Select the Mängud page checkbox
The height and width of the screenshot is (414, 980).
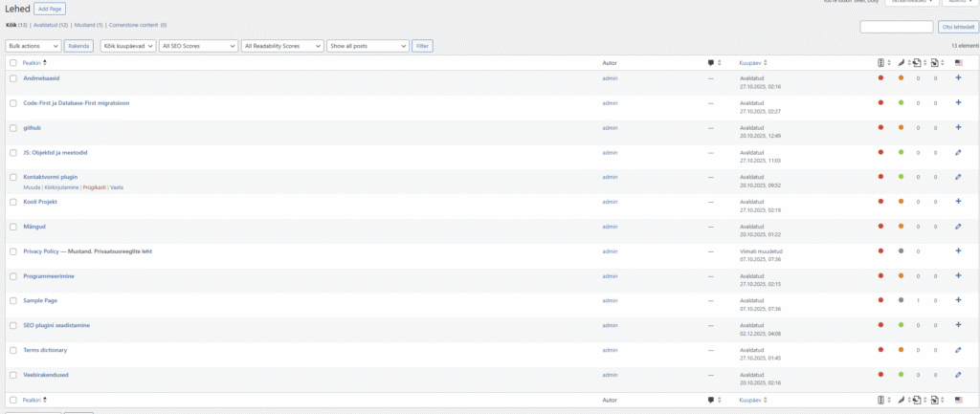[13, 227]
